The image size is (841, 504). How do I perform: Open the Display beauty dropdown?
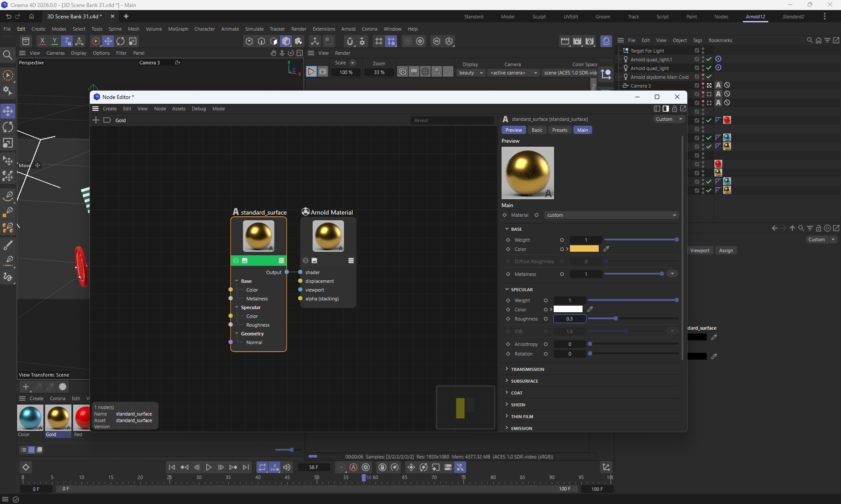[x=471, y=73]
